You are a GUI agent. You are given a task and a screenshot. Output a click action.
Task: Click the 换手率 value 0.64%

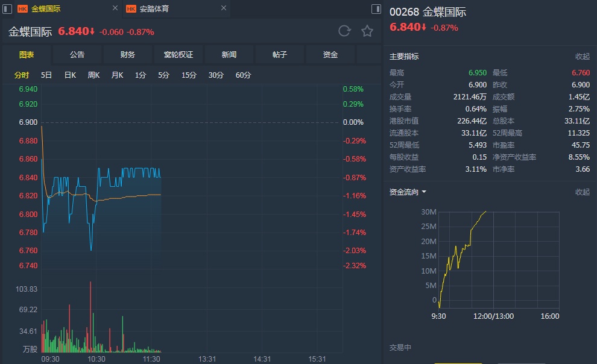476,109
